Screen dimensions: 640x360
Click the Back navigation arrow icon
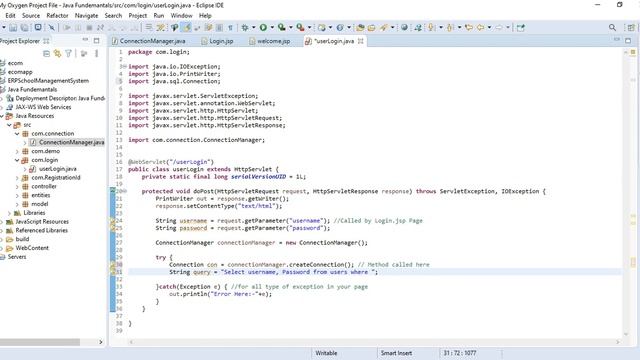point(480,27)
